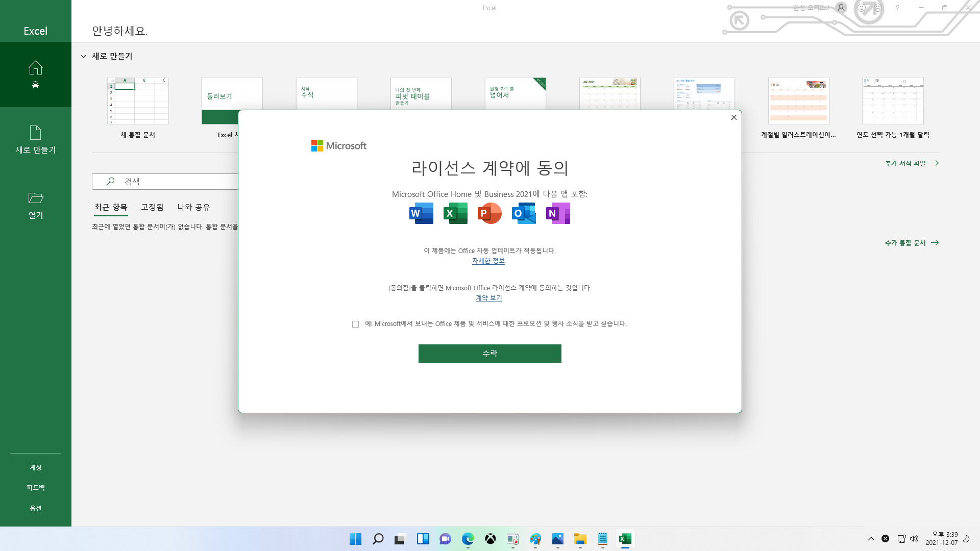Viewport: 980px width, 551px height.
Task: Click the Excel app icon in dialog
Action: coord(455,213)
